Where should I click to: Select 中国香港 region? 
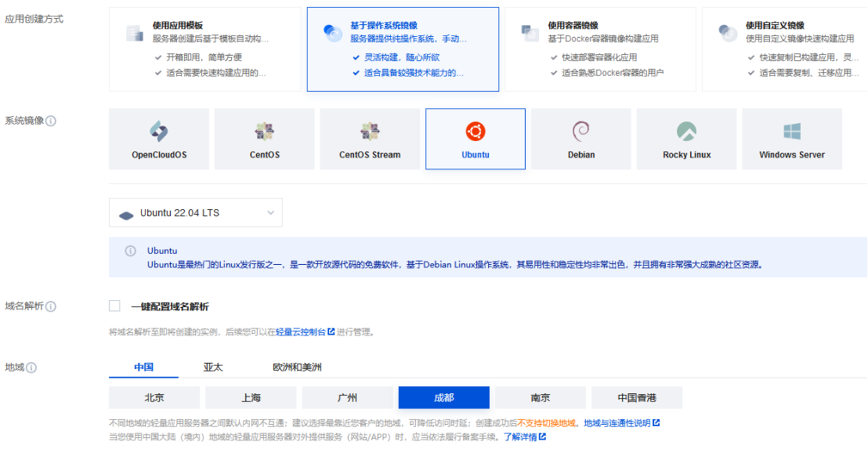[x=637, y=397]
